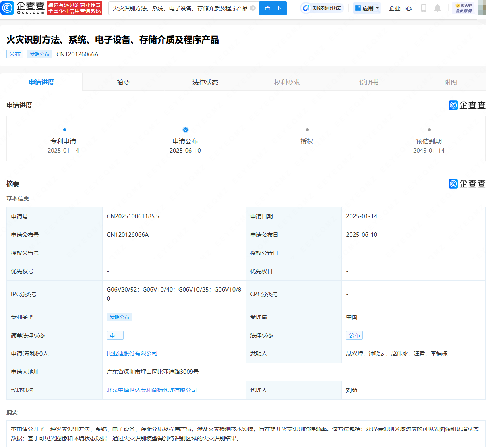This screenshot has height=448, width=486.
Task: Switch to the 申请进度 tab
Action: click(x=41, y=82)
